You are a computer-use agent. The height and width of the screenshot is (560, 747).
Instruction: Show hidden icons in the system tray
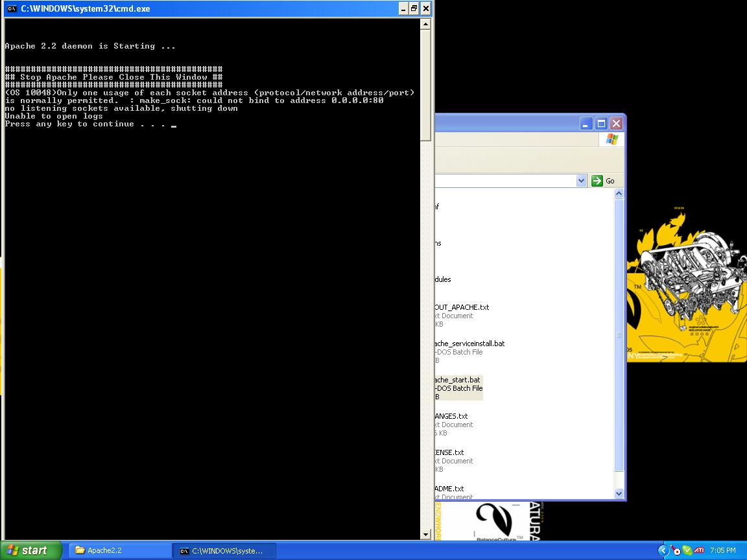663,550
